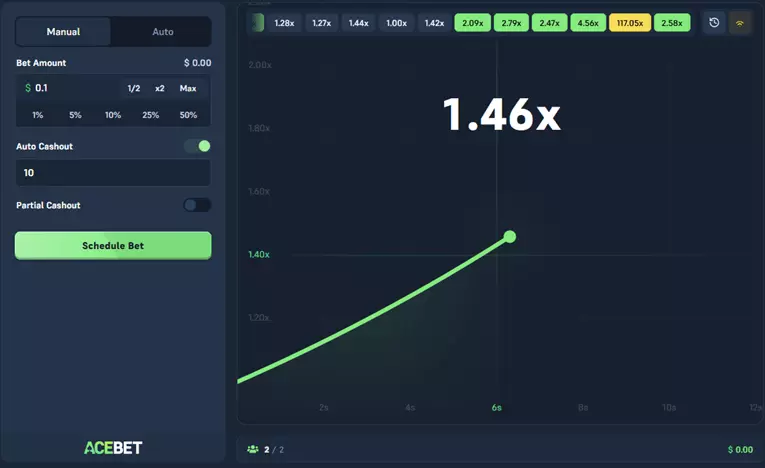Image resolution: width=765 pixels, height=468 pixels.
Task: Select the 5% bet preset
Action: pyautogui.click(x=75, y=115)
